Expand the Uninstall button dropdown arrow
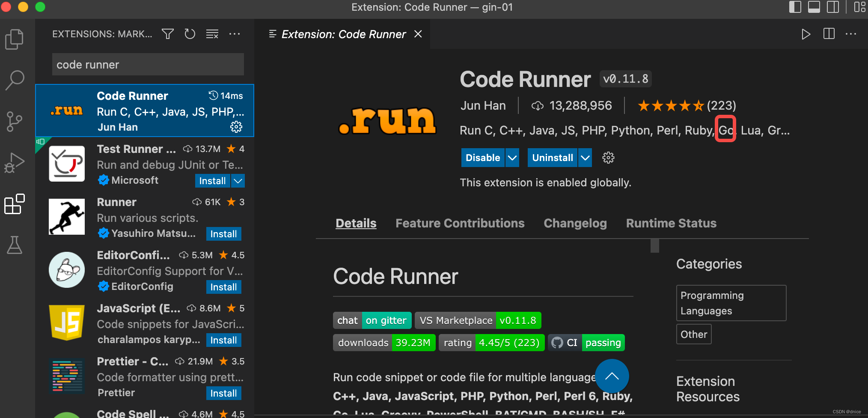Viewport: 868px width, 418px height. [x=585, y=158]
